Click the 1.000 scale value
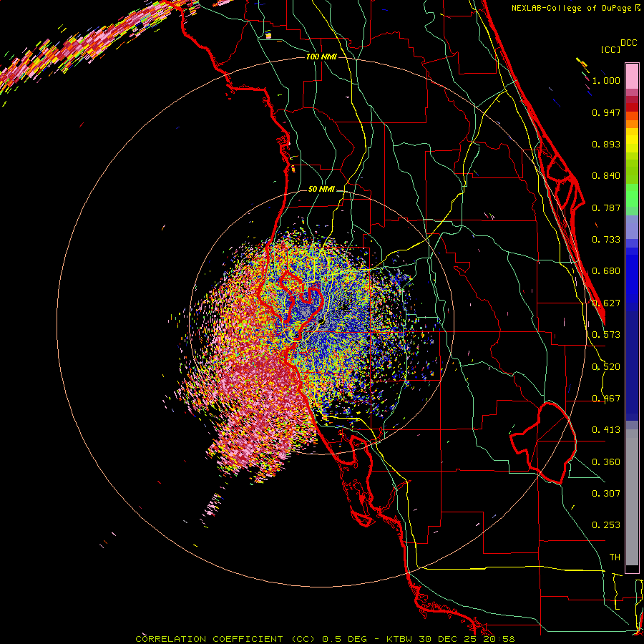Image resolution: width=644 pixels, height=644 pixels. pyautogui.click(x=606, y=80)
